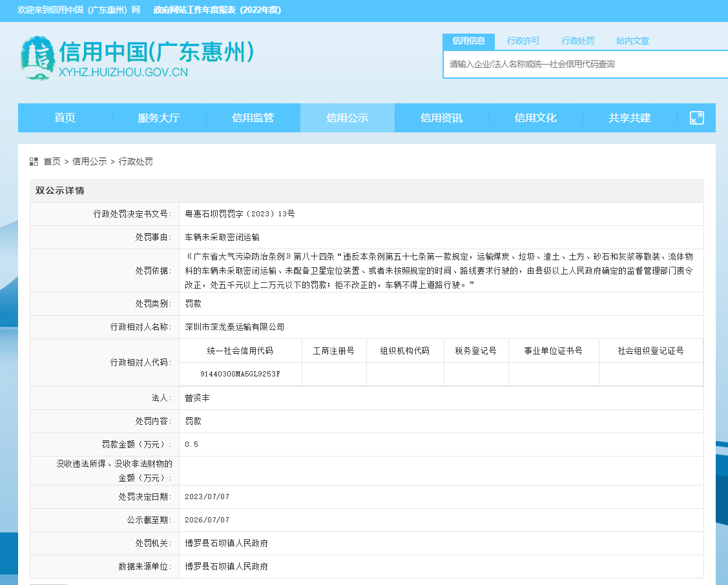Select document number 粤惠石坝罚罚字（2023）13号
Image resolution: width=728 pixels, height=585 pixels.
click(240, 214)
